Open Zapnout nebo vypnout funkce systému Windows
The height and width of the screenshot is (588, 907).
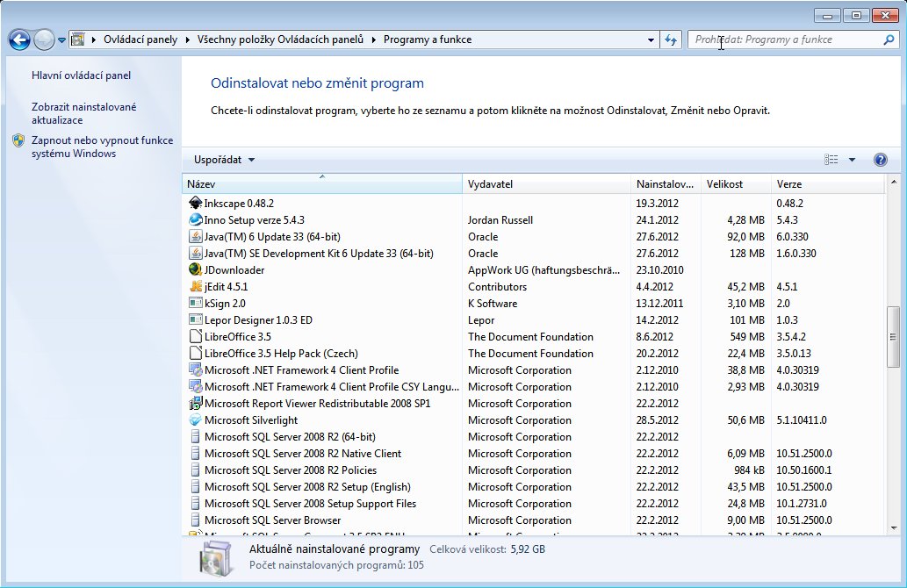(103, 147)
